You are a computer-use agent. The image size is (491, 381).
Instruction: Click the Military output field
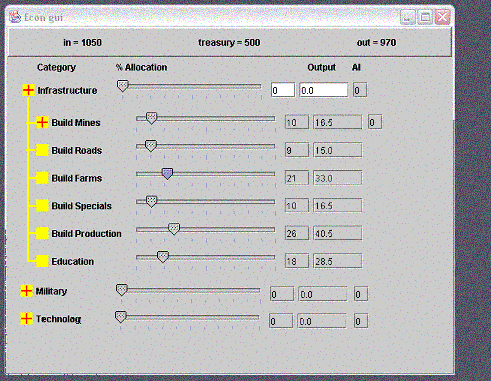click(323, 294)
